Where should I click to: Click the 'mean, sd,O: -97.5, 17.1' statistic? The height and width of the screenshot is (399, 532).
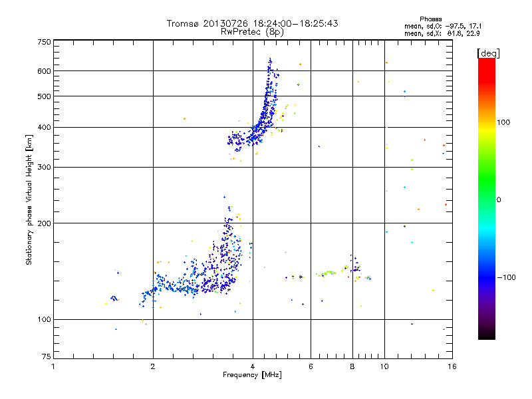pyautogui.click(x=443, y=26)
